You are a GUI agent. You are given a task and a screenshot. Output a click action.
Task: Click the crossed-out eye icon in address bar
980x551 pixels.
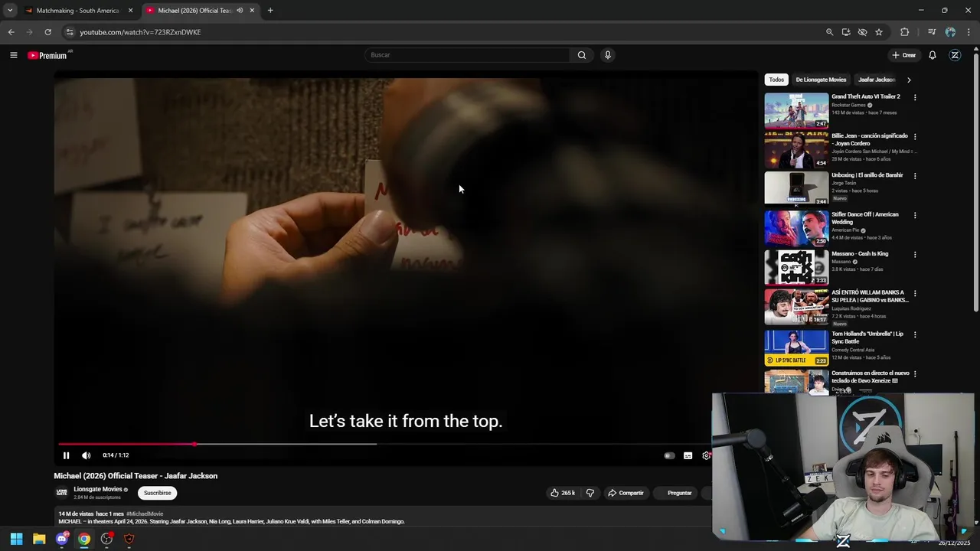click(x=863, y=32)
